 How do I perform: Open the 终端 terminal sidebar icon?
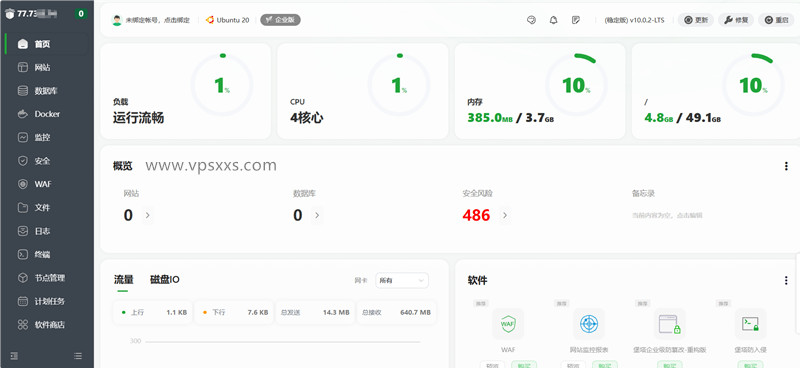[22, 254]
